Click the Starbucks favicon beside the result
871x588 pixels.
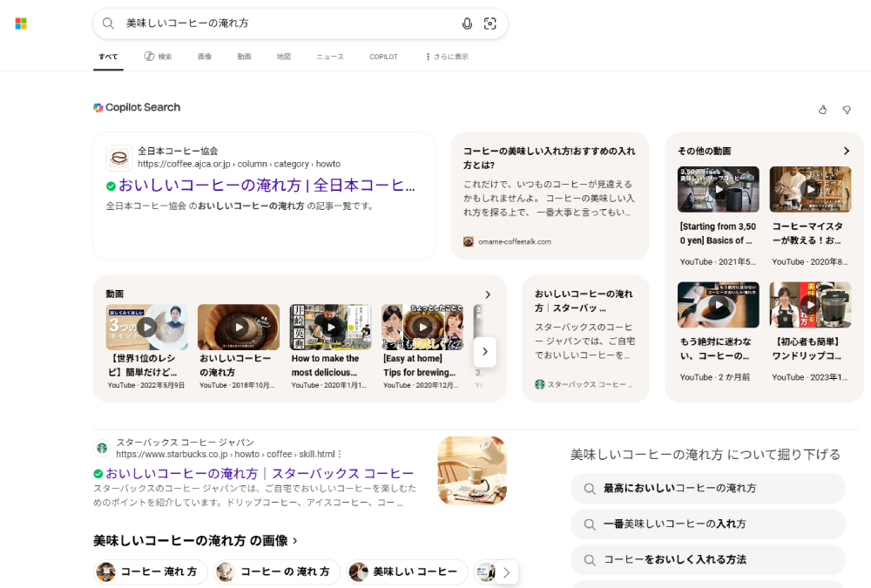(102, 448)
